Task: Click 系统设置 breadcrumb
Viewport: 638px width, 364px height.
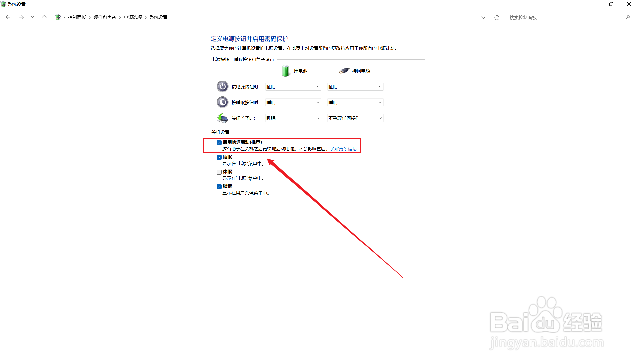Action: (159, 17)
